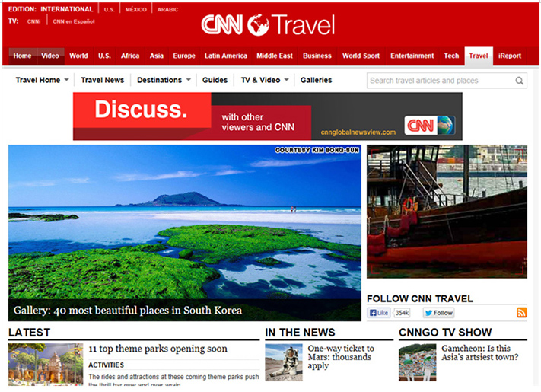
Task: Click the CNN Travel header logo
Action: pyautogui.click(x=268, y=25)
